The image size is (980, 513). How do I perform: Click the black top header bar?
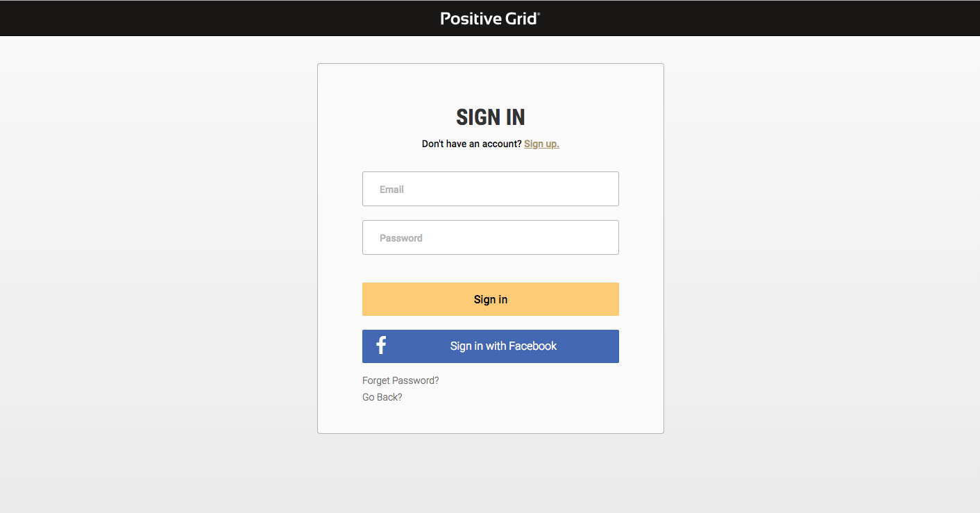208,18
